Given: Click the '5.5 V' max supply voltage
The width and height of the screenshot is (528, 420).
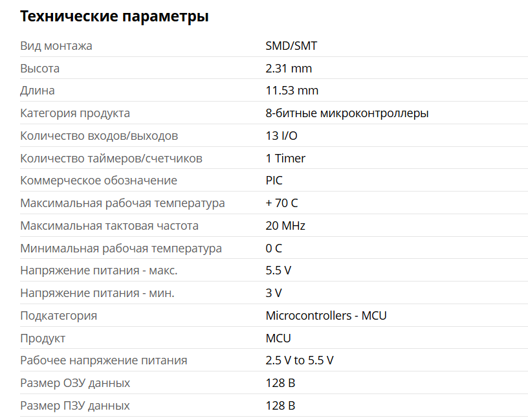Looking at the screenshot, I should coord(278,271).
